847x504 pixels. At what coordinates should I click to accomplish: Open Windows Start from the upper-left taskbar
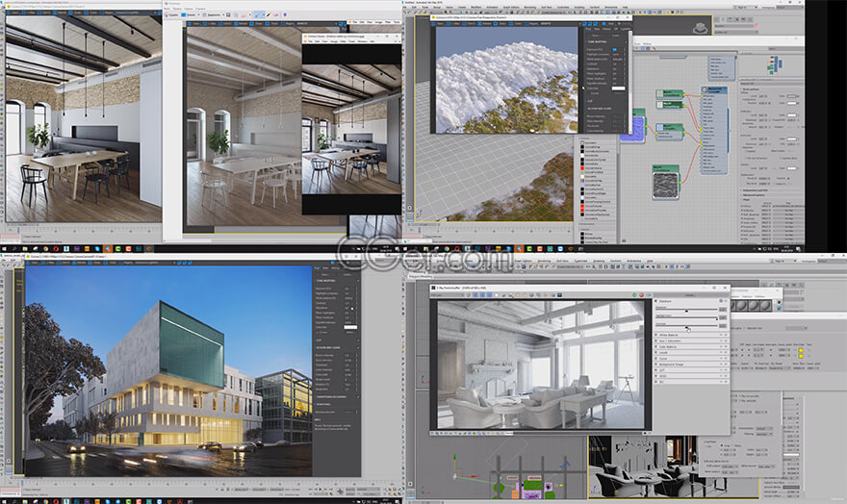pyautogui.click(x=4, y=249)
